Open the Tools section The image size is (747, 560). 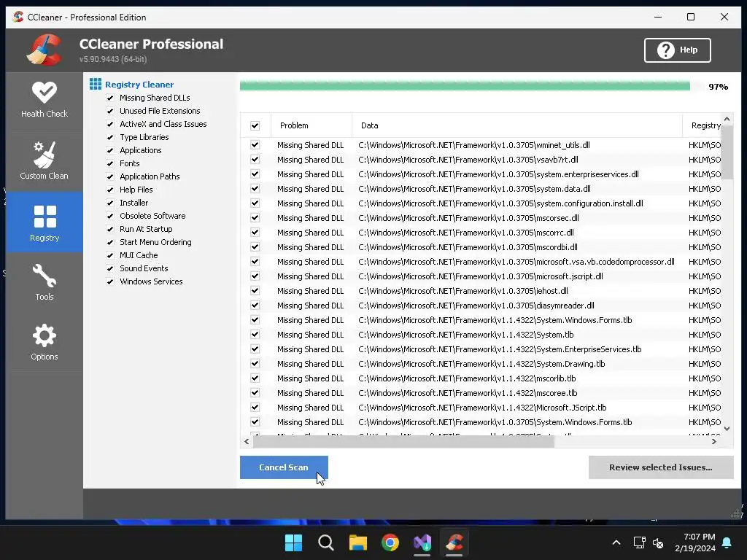tap(44, 282)
